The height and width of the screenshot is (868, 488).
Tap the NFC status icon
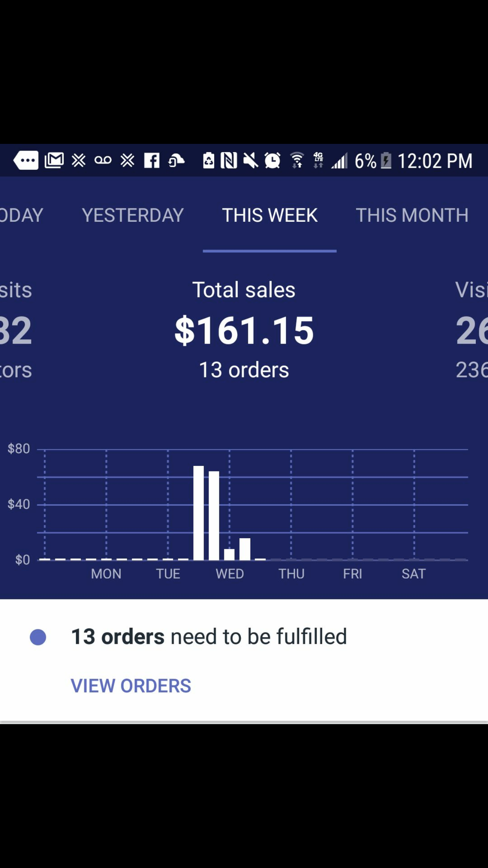(229, 160)
